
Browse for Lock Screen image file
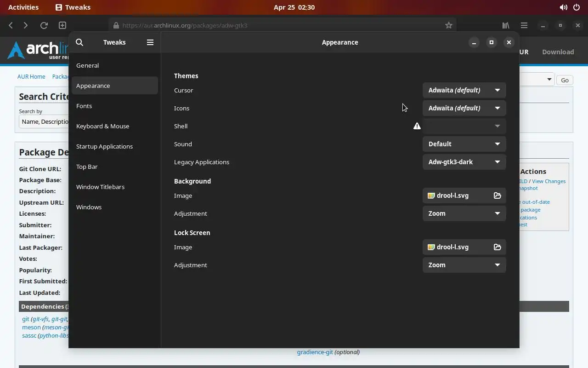(x=497, y=247)
